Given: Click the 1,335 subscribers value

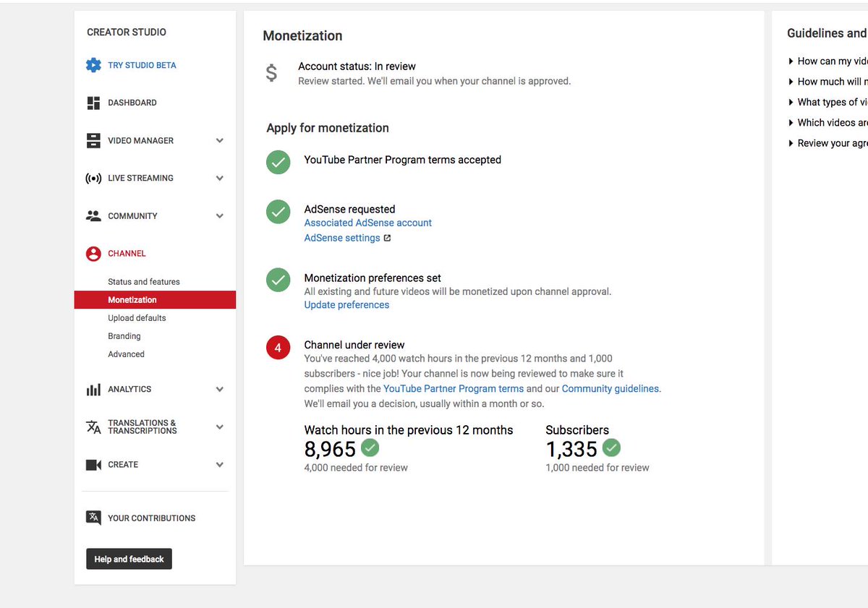Looking at the screenshot, I should pyautogui.click(x=571, y=450).
